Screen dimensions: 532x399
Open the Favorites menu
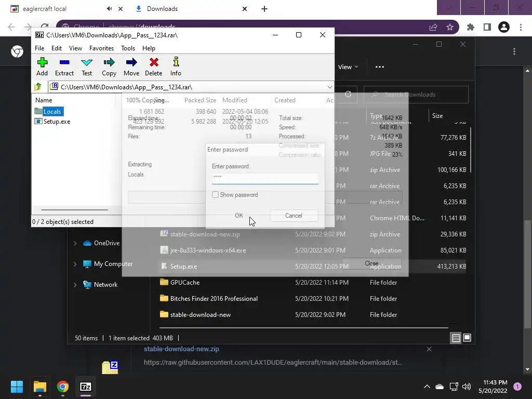[101, 48]
